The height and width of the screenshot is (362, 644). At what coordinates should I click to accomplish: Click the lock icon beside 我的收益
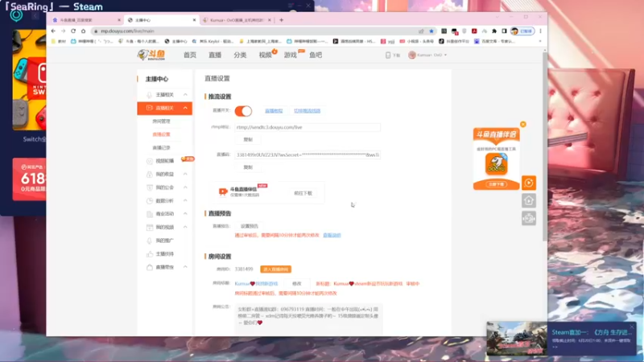(x=150, y=174)
